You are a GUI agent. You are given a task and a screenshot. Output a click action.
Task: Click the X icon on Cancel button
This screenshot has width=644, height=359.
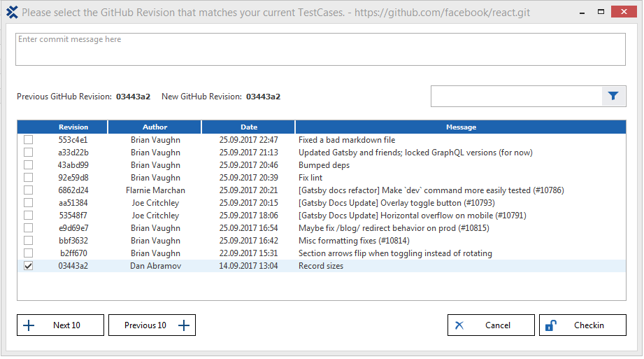click(x=459, y=325)
